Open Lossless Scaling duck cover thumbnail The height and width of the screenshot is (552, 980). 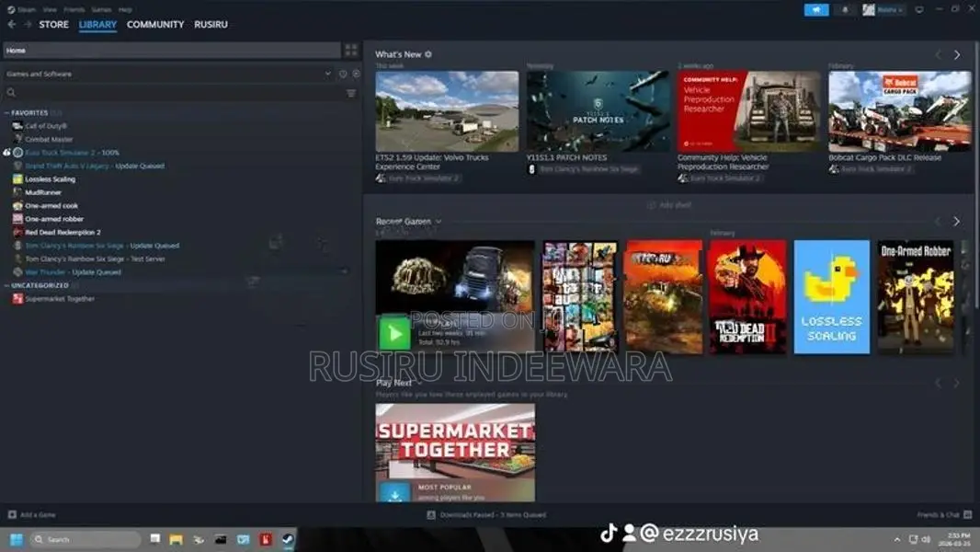click(x=831, y=297)
